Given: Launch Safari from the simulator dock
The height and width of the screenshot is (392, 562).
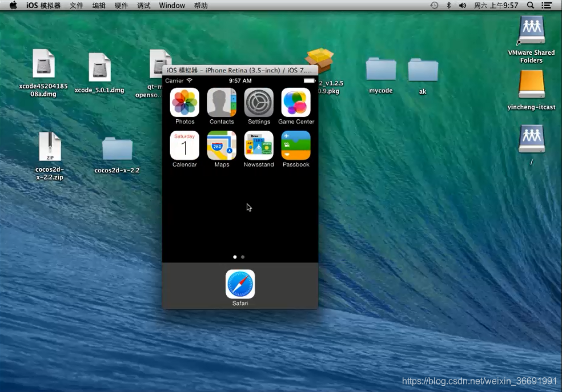Looking at the screenshot, I should 240,284.
